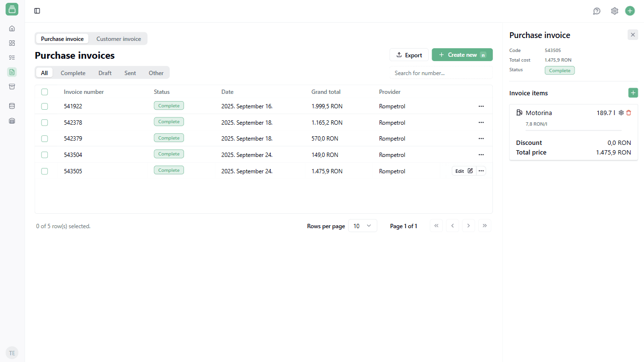Open the home icon in sidebar
This screenshot has width=644, height=362.
click(12, 28)
